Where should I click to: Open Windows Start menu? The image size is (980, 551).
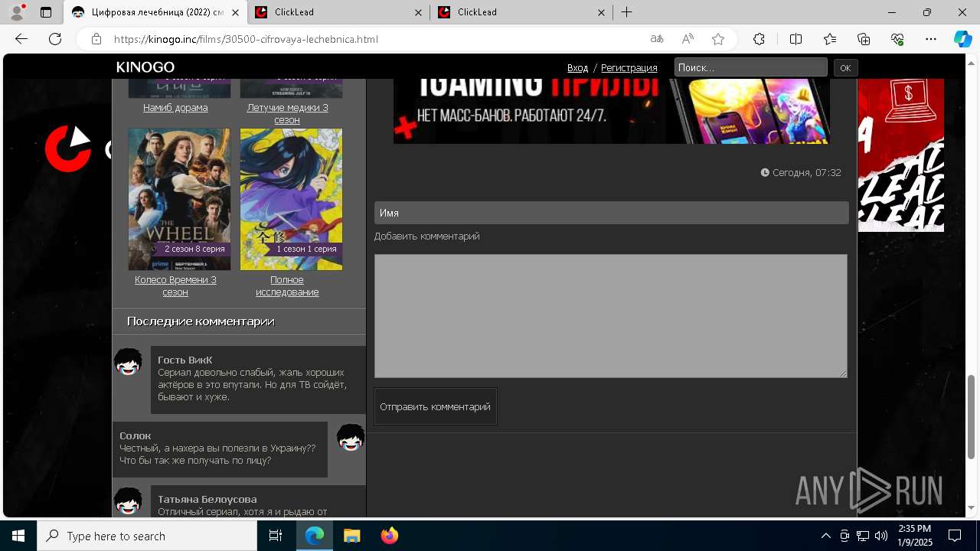(18, 536)
